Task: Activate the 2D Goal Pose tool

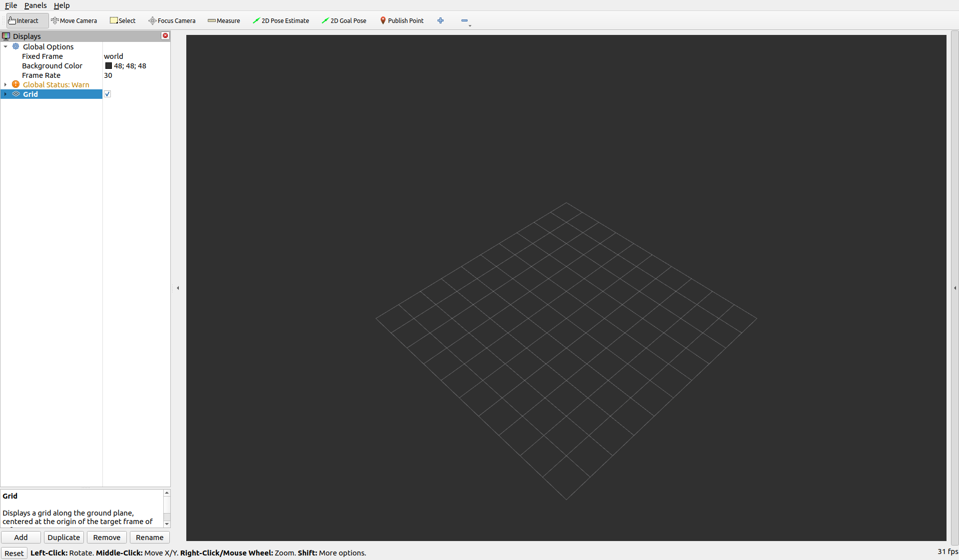Action: click(344, 20)
